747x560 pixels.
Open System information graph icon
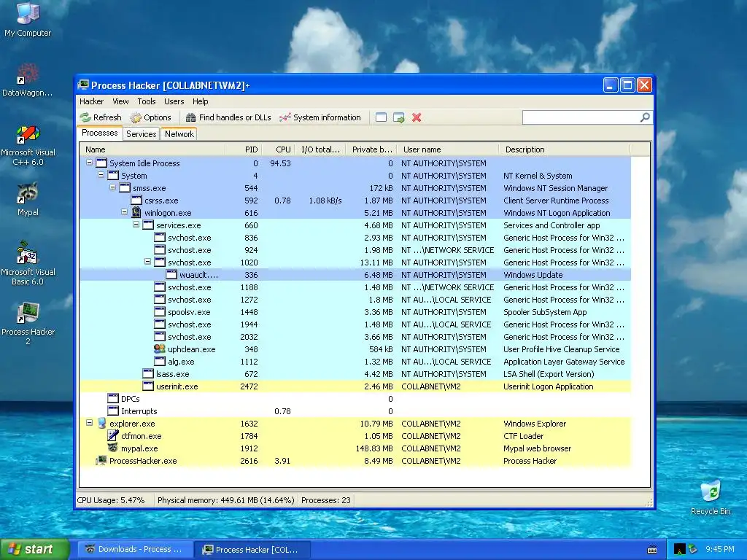click(285, 117)
